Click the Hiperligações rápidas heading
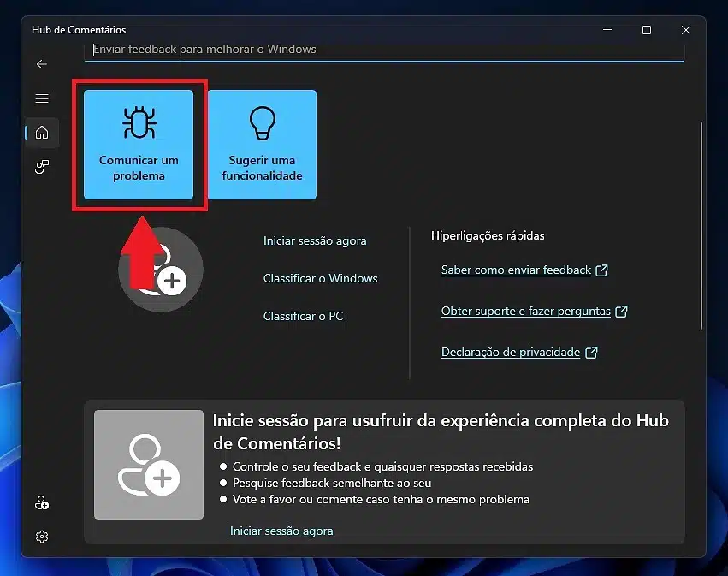The height and width of the screenshot is (576, 728). tap(488, 235)
